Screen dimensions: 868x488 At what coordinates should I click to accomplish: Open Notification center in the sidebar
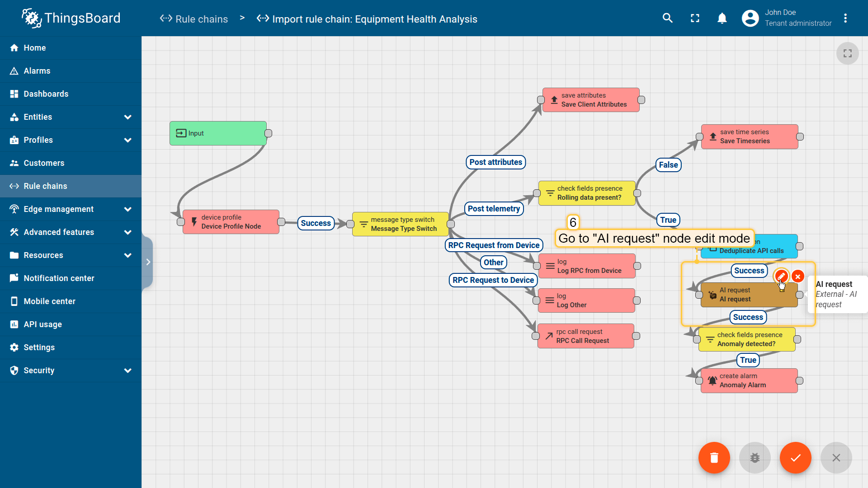(71, 278)
